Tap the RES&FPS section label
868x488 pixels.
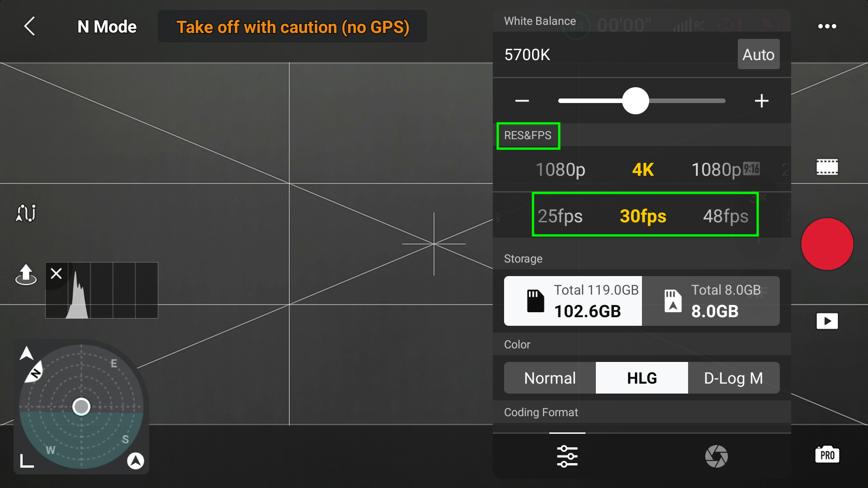tap(528, 135)
